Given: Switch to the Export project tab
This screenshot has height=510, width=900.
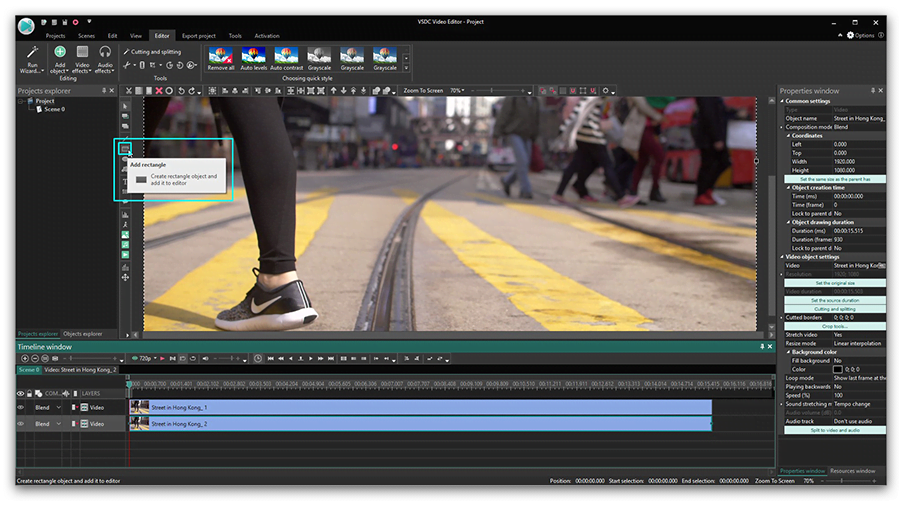Looking at the screenshot, I should (x=199, y=36).
